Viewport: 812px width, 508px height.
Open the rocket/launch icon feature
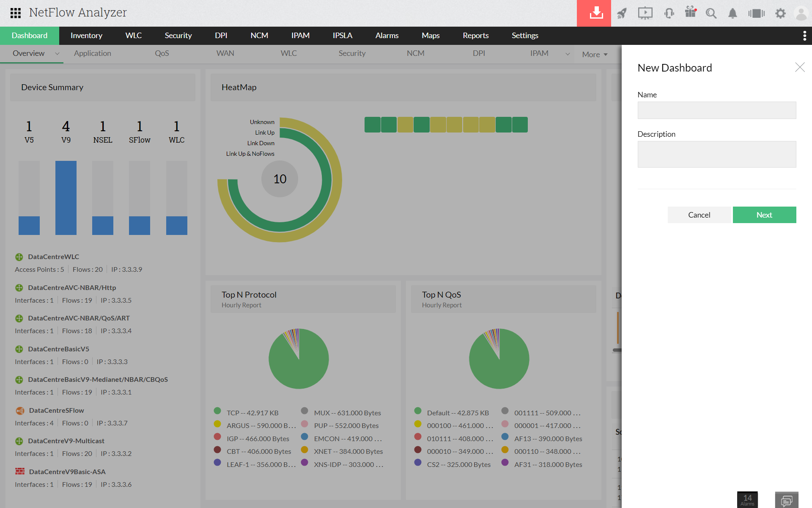[x=621, y=13]
